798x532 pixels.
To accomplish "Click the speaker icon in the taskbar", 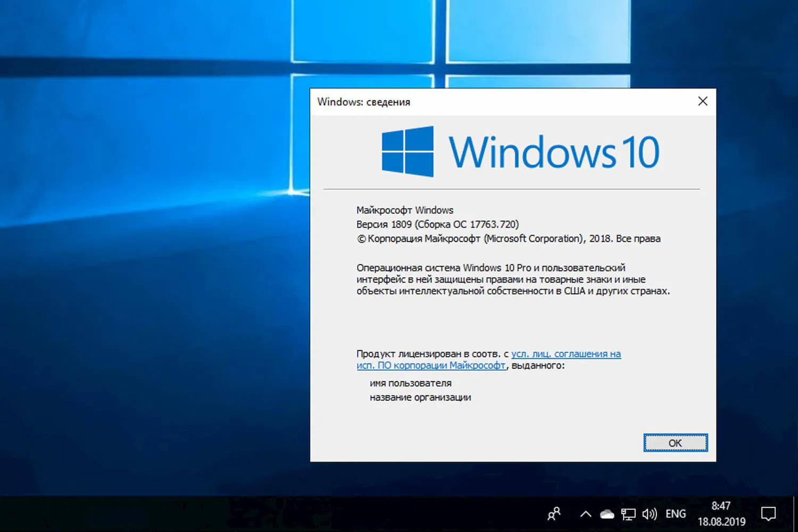I will point(650,514).
